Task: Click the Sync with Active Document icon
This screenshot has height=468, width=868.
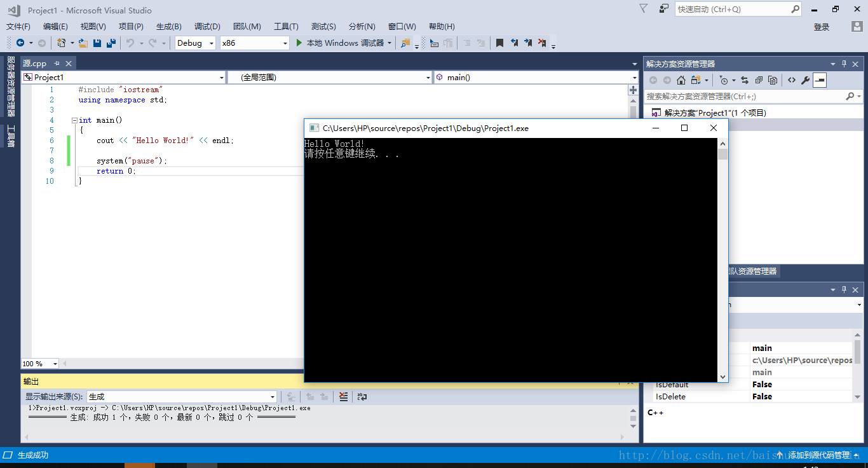Action: [x=745, y=80]
